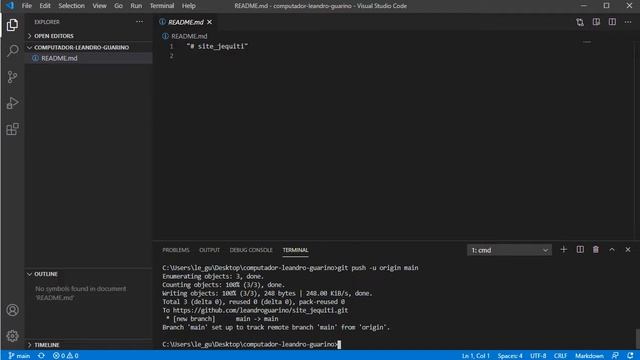The width and height of the screenshot is (640, 360).
Task: Click editor line 1 with site_jequiti text
Action: (217, 46)
